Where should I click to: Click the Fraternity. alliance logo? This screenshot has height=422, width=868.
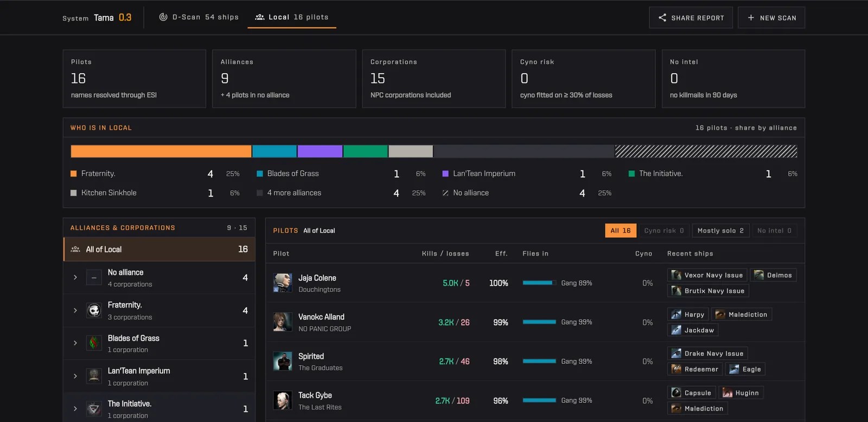click(x=94, y=311)
